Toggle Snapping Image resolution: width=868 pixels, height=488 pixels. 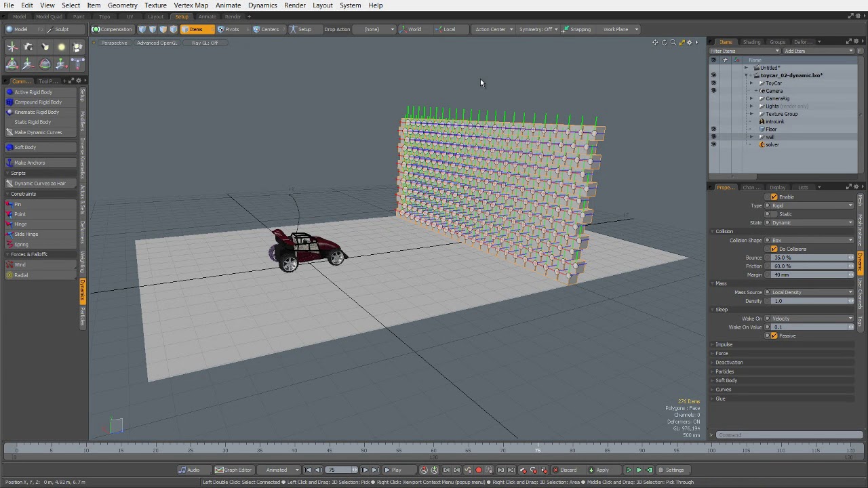click(x=577, y=29)
